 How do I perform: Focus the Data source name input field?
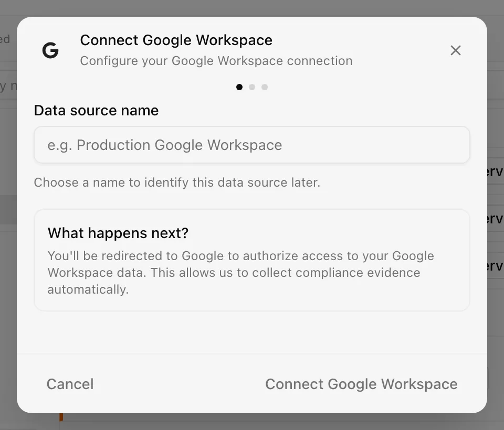click(252, 145)
